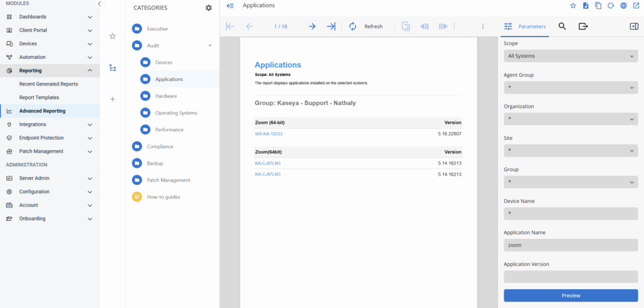
Task: Go to the previous report page
Action: (x=249, y=26)
